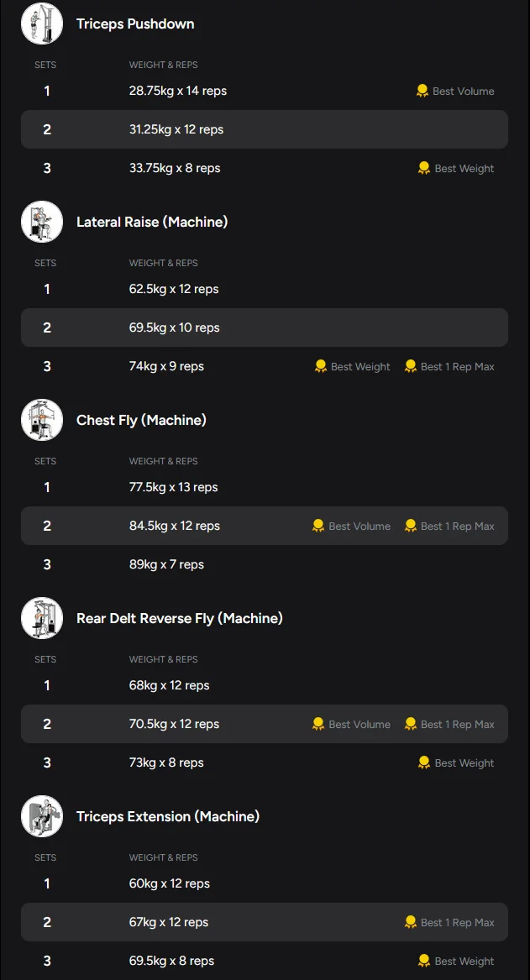Click Best 1 Rep Max on 70.5kg x 12 reps
The image size is (530, 980).
pyautogui.click(x=411, y=724)
